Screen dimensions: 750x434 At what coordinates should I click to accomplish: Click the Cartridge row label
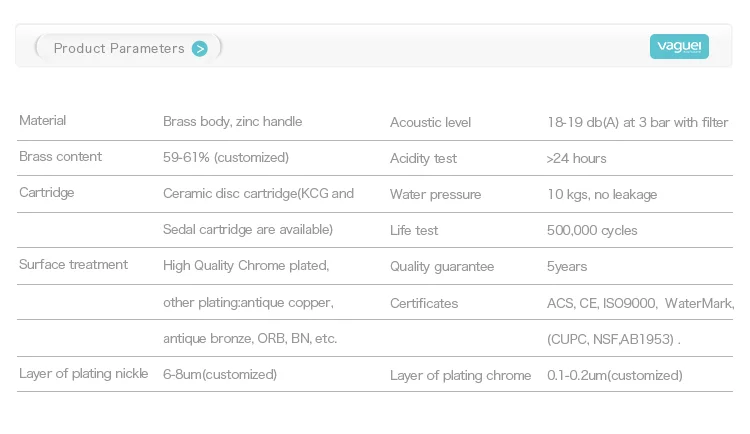[x=47, y=193]
